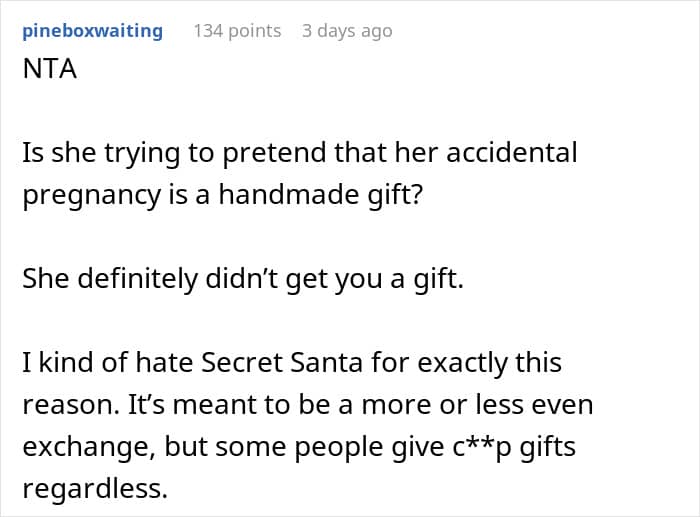Open pineboxwaiting's user profile
The height and width of the screenshot is (517, 700).
pyautogui.click(x=91, y=31)
